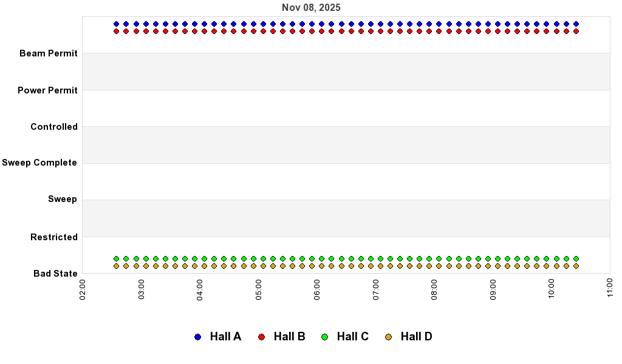Click the 02:00 time axis tick label
The width and height of the screenshot is (622, 364).
point(83,289)
